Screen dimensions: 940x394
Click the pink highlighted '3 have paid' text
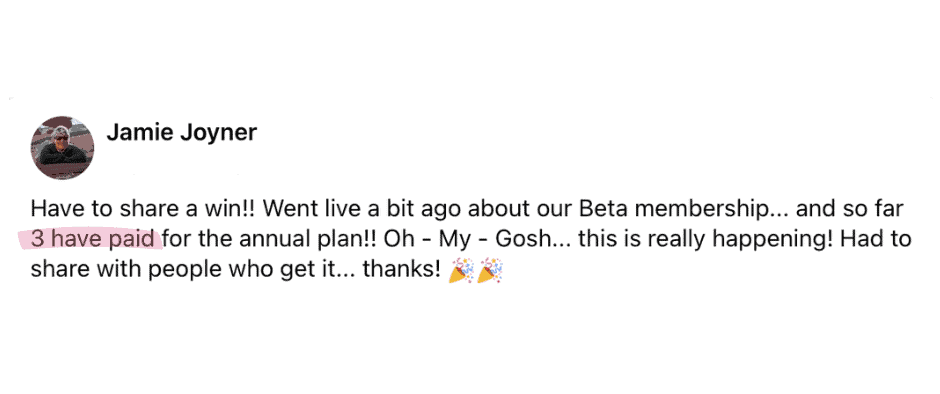(95, 240)
